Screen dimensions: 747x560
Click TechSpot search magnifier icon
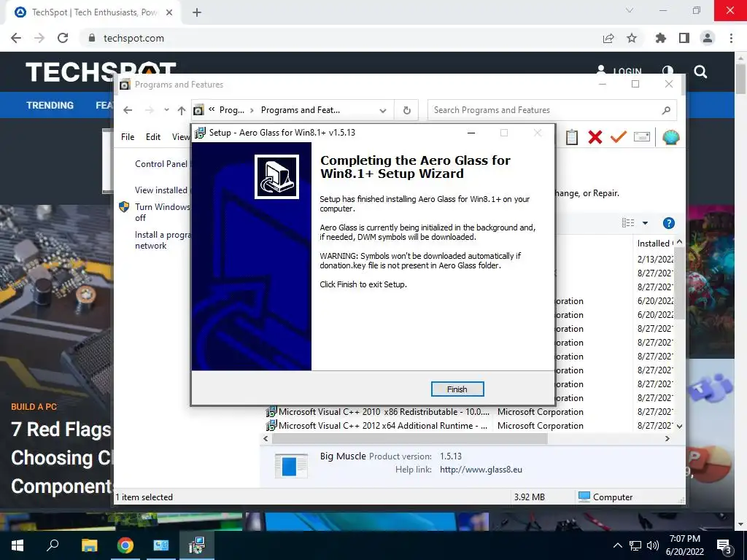(700, 72)
